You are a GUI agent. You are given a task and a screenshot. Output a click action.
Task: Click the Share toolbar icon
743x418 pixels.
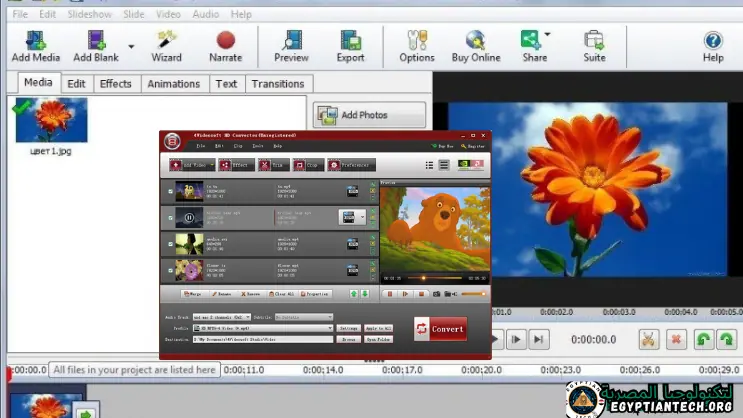(x=531, y=40)
